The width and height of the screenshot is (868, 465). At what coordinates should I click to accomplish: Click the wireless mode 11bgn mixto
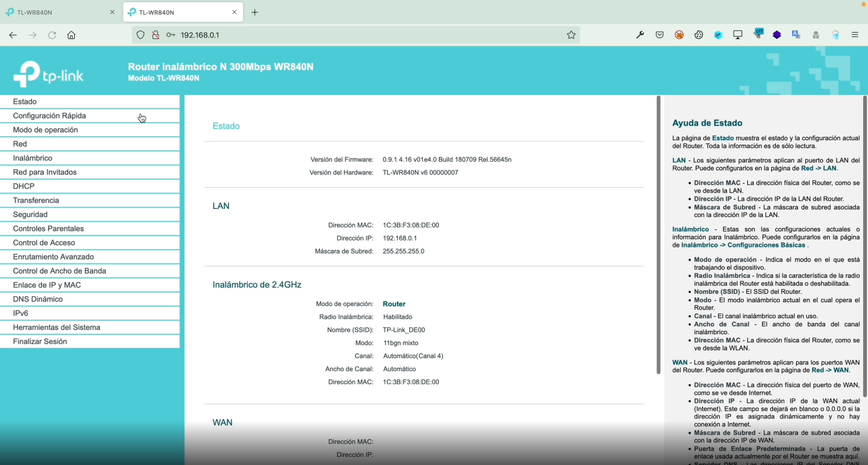pos(401,343)
